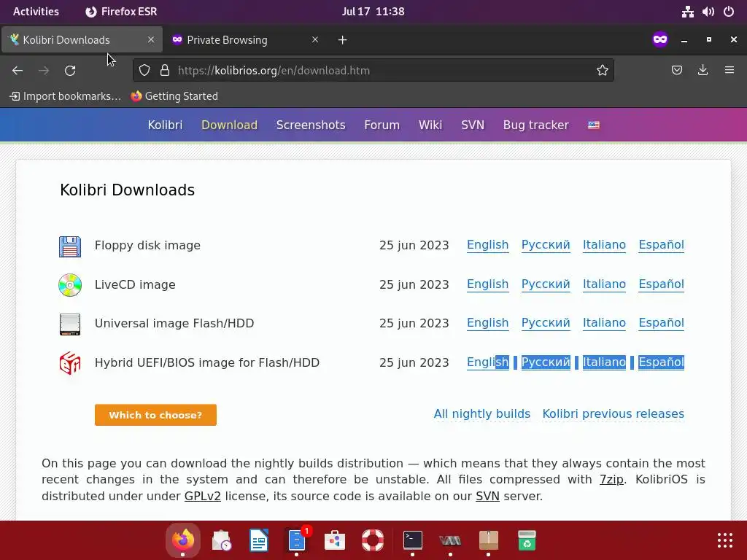Viewport: 747px width, 560px height.
Task: Open the Download nav menu item
Action: click(x=229, y=125)
